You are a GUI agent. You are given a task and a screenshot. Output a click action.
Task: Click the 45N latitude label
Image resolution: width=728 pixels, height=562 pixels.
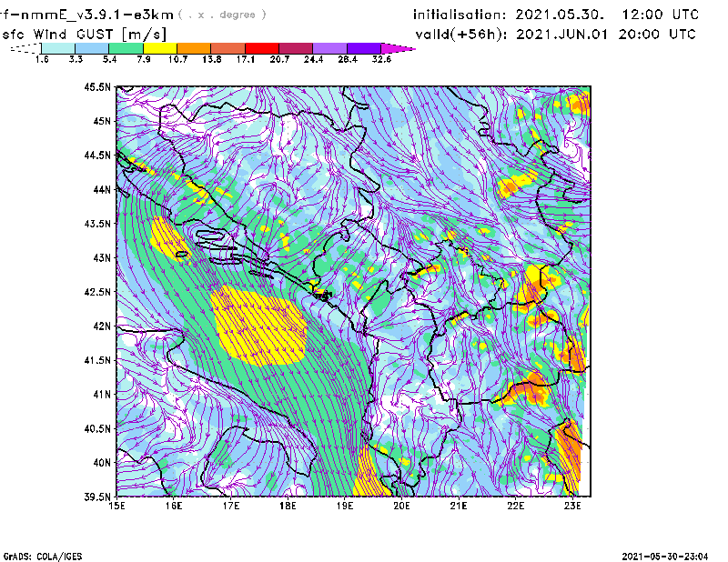[x=102, y=121]
